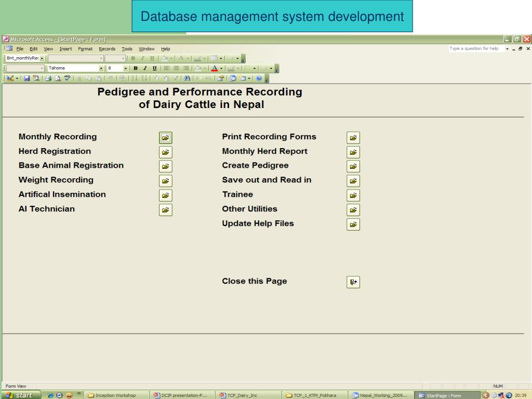
Task: Click the door icon beside Close this Page
Action: pos(353,282)
